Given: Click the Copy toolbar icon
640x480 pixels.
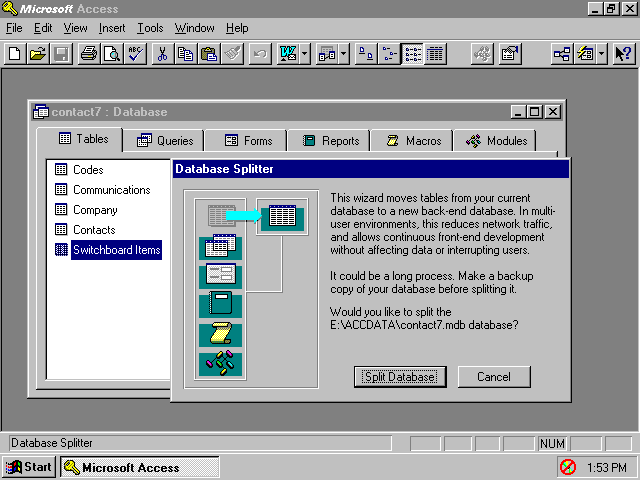Looking at the screenshot, I should [186, 54].
